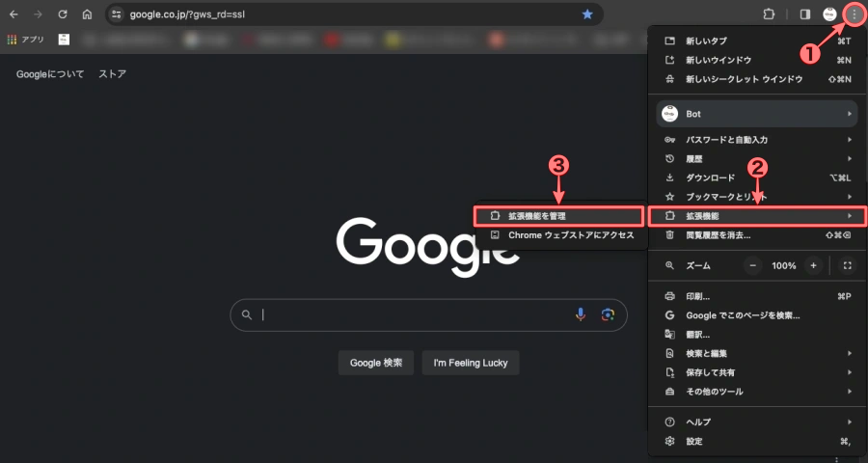Image resolution: width=868 pixels, height=463 pixels.
Task: Select 新しいウインドウ menu item
Action: [757, 60]
